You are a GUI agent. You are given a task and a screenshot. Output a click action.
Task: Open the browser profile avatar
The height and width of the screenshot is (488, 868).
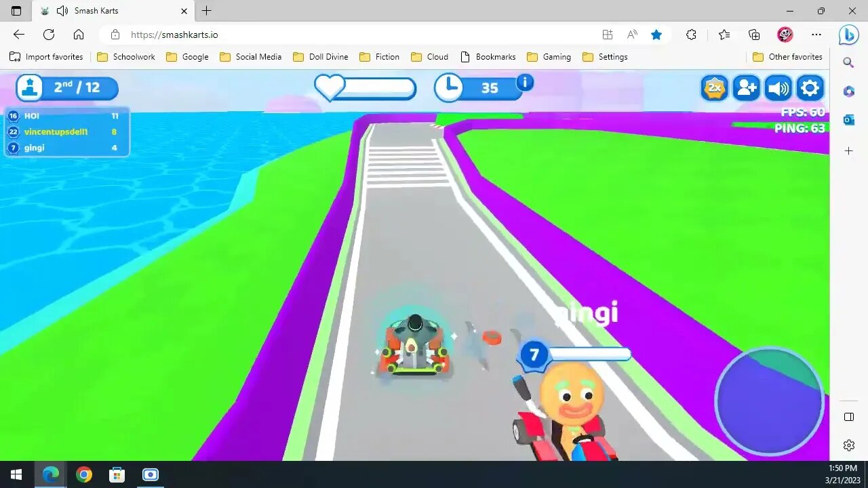(785, 35)
